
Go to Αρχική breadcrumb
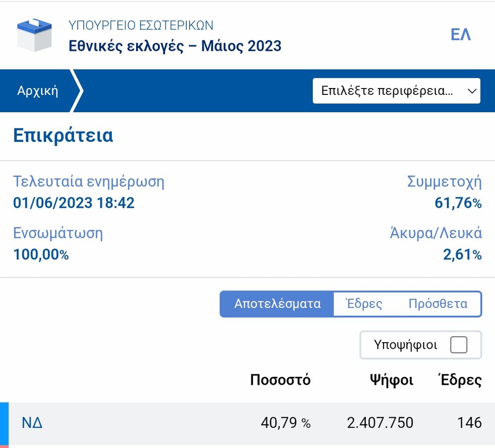(38, 91)
